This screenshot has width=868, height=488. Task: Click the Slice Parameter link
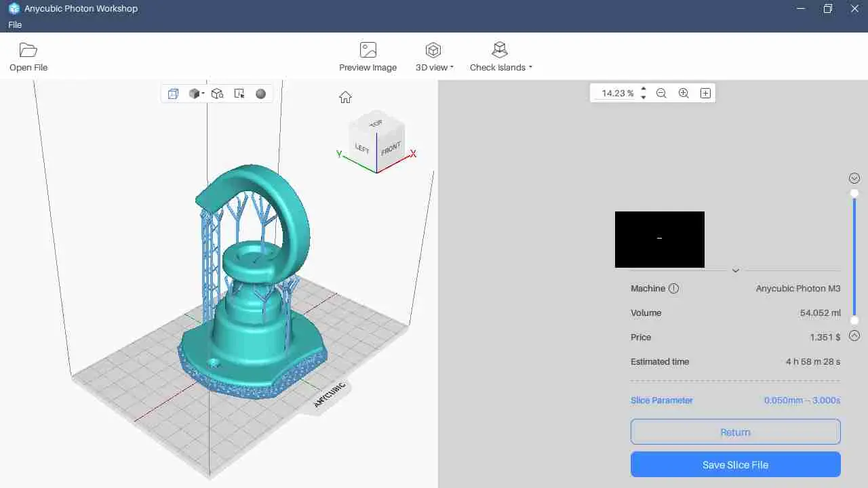click(x=661, y=400)
